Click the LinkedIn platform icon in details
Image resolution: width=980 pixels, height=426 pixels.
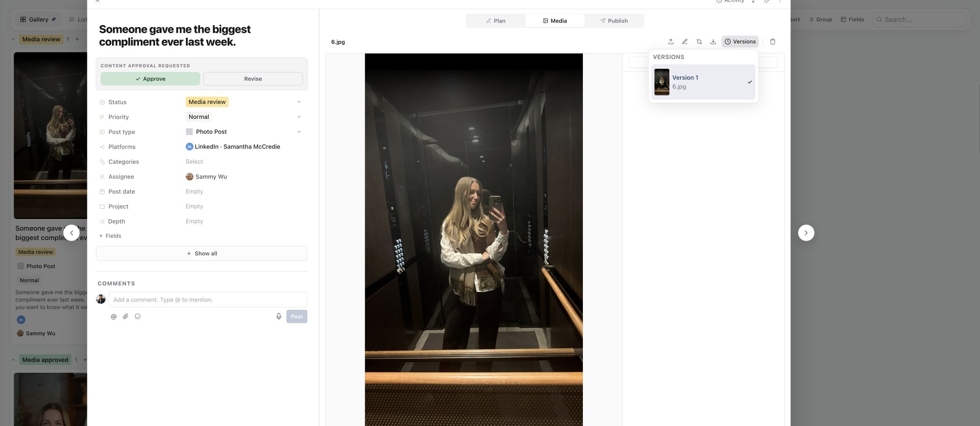[x=190, y=147]
